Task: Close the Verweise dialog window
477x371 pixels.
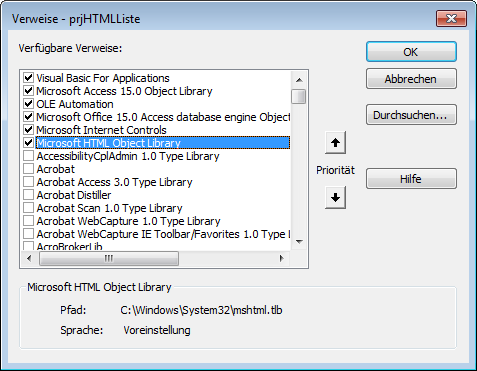Action: point(451,18)
